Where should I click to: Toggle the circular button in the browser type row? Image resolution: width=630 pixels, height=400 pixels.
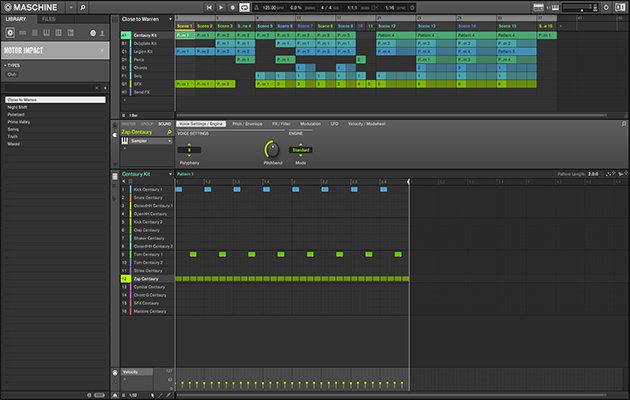pyautogui.click(x=94, y=33)
